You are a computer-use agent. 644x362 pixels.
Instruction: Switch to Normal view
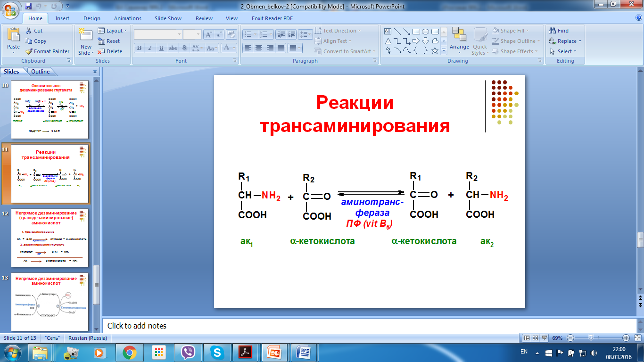point(527,338)
